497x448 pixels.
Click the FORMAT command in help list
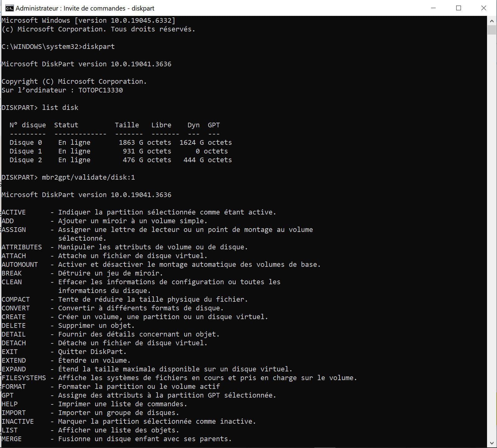coord(14,387)
